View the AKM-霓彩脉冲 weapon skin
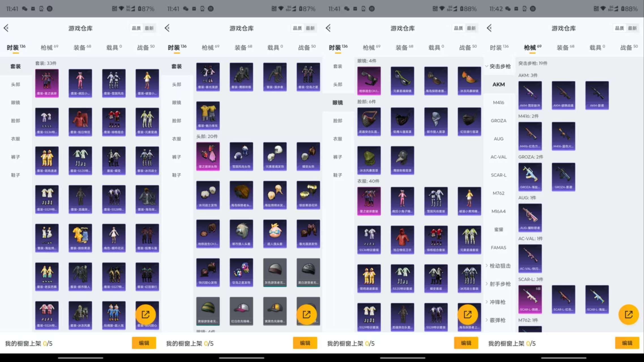This screenshot has height=362, width=644. pos(530,95)
